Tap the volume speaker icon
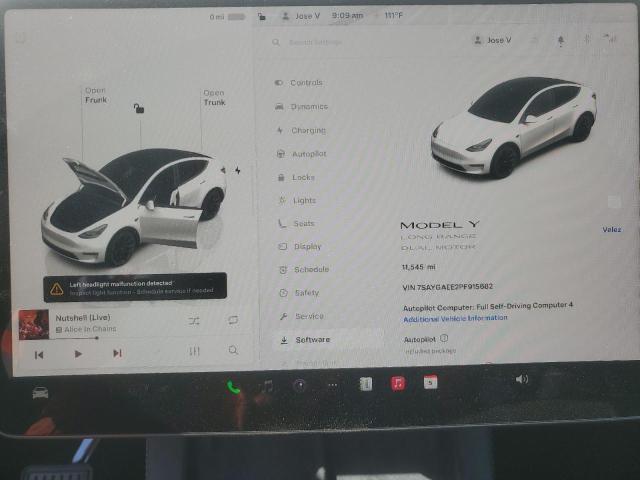The width and height of the screenshot is (640, 480). coord(522,379)
